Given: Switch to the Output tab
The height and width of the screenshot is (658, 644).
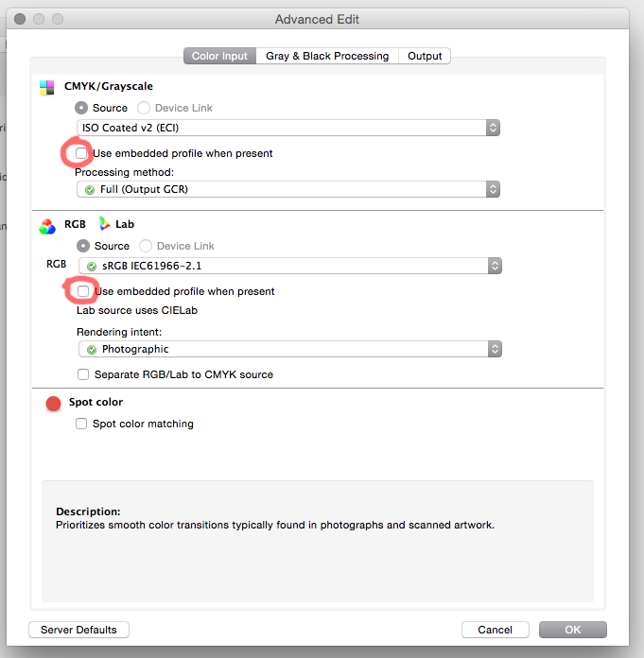Looking at the screenshot, I should click(x=425, y=56).
